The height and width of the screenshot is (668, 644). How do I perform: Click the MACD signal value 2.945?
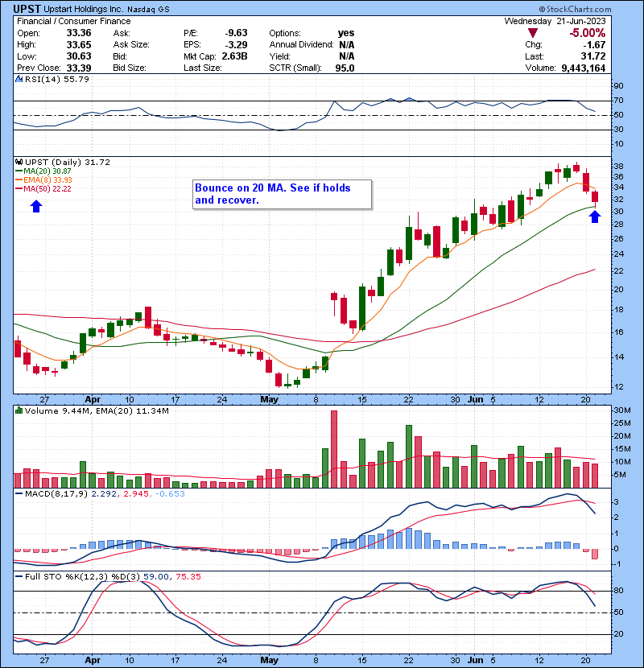tap(136, 493)
